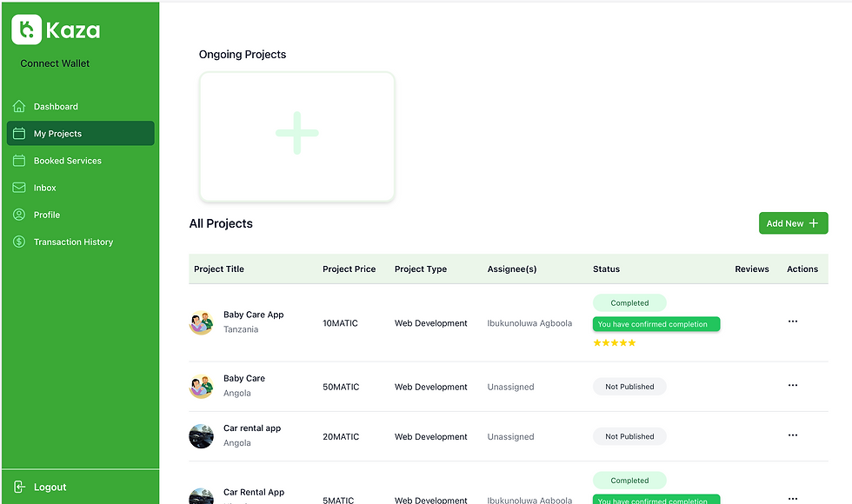Click Connect Wallet
The image size is (852, 504).
coord(54,63)
